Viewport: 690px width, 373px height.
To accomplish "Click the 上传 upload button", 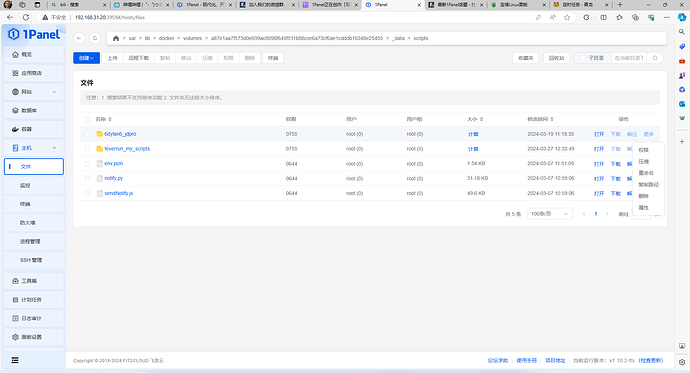I will (113, 58).
